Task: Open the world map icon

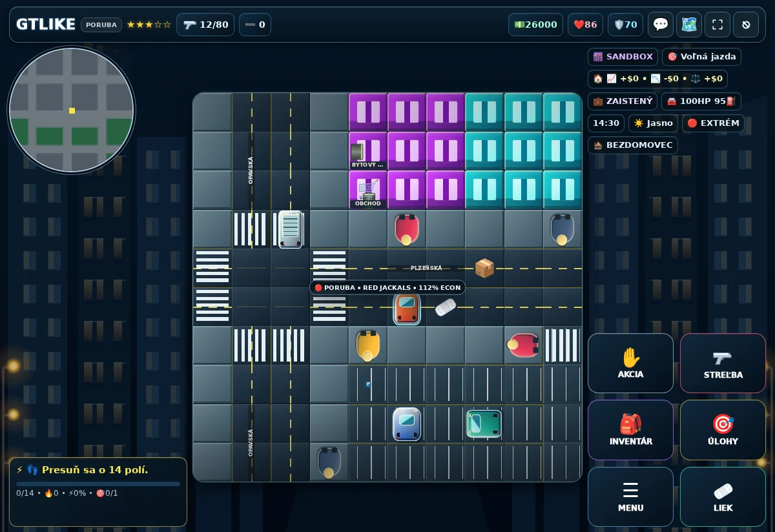Action: (x=689, y=25)
